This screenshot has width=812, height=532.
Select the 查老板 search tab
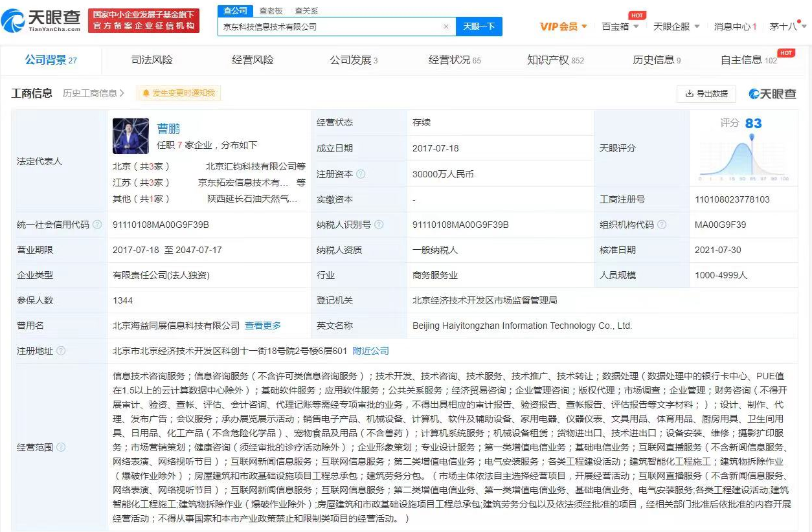271,11
